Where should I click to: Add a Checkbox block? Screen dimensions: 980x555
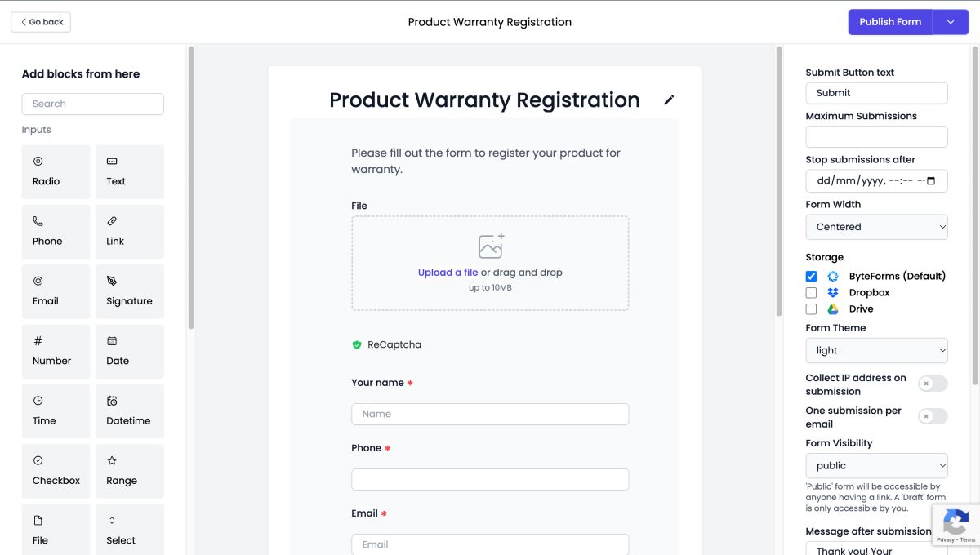56,471
